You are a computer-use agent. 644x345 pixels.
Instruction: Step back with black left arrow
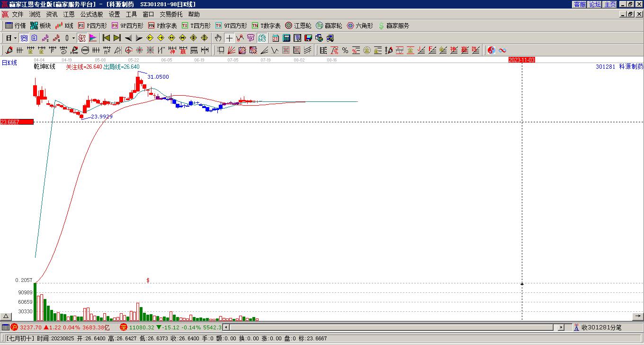128,38
